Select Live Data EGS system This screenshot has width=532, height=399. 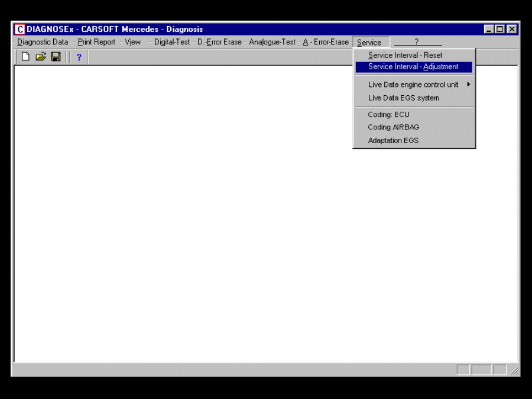point(404,98)
